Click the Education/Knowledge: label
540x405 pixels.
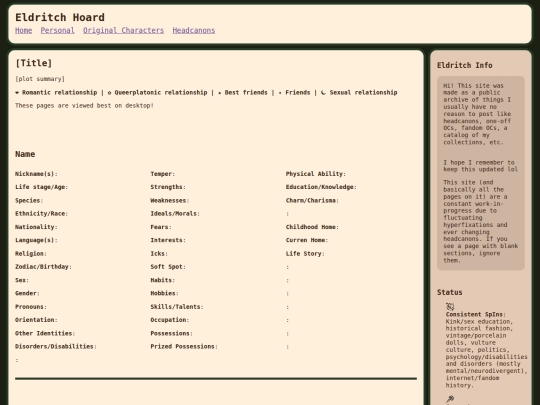click(321, 187)
